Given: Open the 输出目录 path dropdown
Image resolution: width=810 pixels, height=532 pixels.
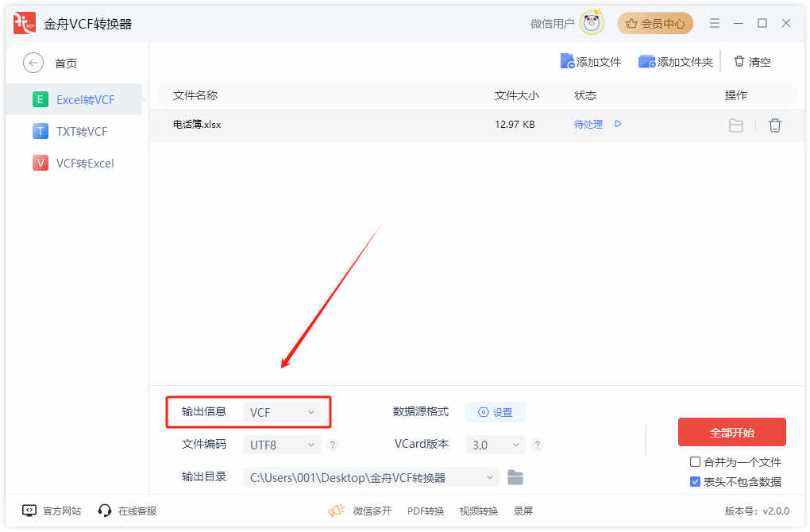Looking at the screenshot, I should [370, 477].
